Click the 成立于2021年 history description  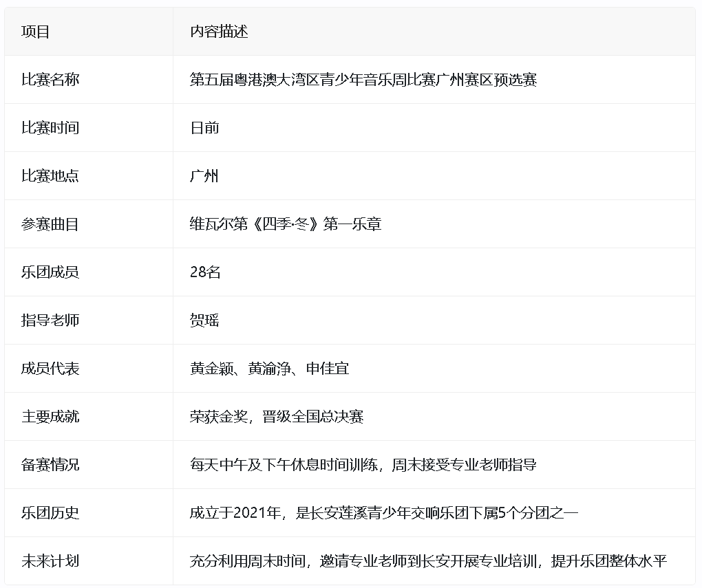383,513
